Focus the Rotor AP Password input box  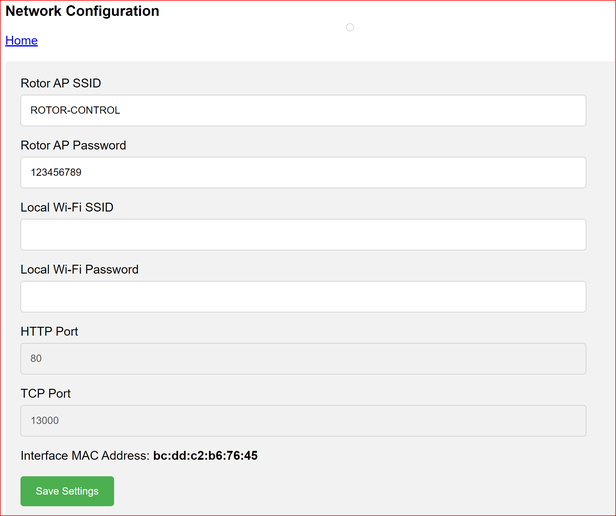tap(303, 173)
